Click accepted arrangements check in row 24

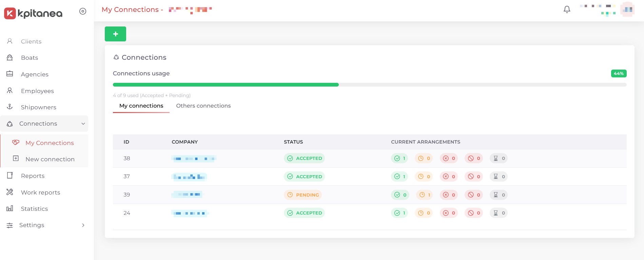pyautogui.click(x=399, y=213)
